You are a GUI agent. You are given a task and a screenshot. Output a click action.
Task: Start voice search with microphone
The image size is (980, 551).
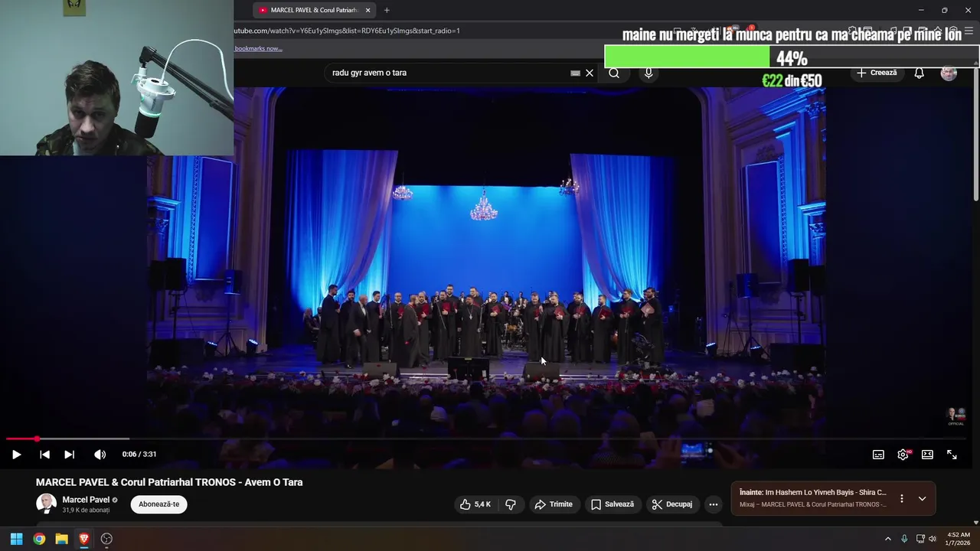point(648,73)
